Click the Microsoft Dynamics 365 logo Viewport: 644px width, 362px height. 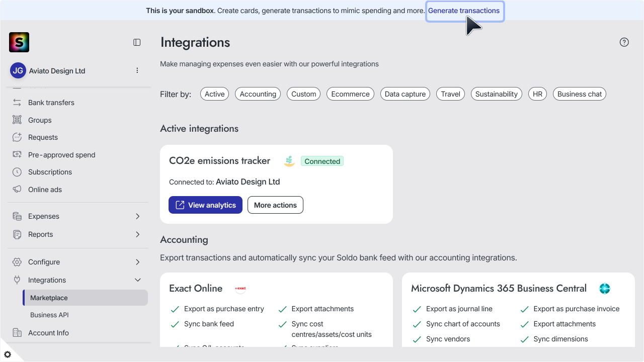click(605, 289)
